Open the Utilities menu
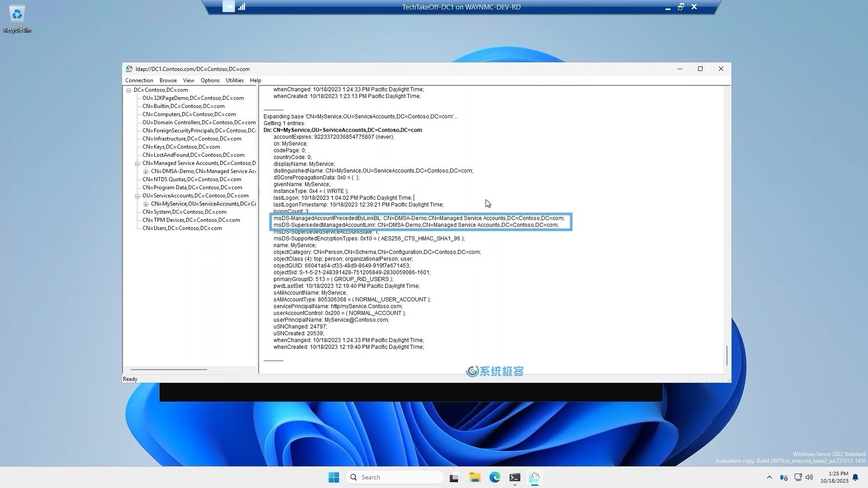This screenshot has width=868, height=488. (235, 80)
